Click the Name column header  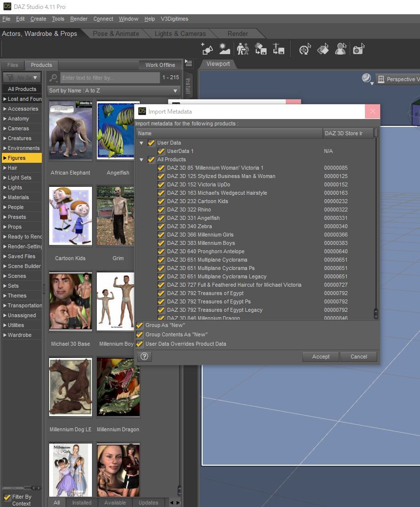pos(229,133)
